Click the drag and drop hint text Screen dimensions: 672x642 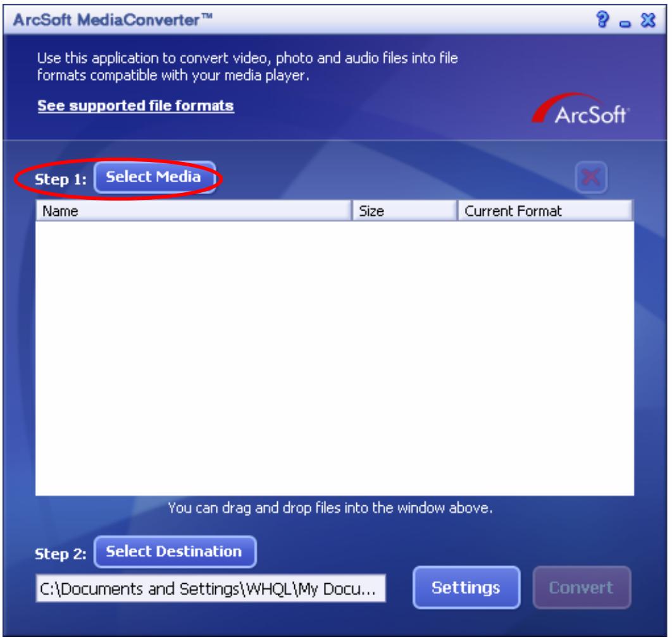[330, 509]
